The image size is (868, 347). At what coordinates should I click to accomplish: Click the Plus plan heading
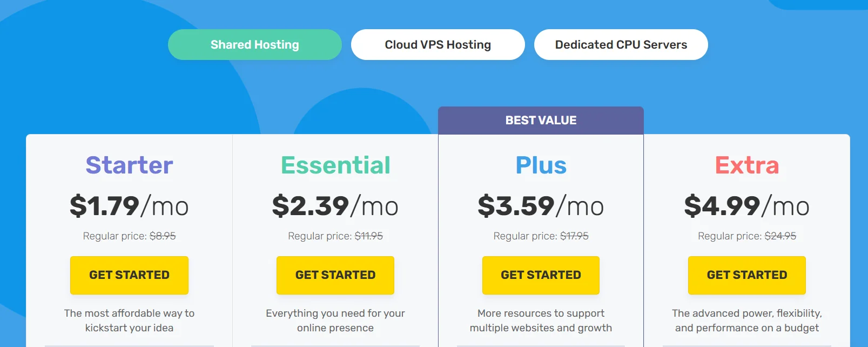point(541,165)
